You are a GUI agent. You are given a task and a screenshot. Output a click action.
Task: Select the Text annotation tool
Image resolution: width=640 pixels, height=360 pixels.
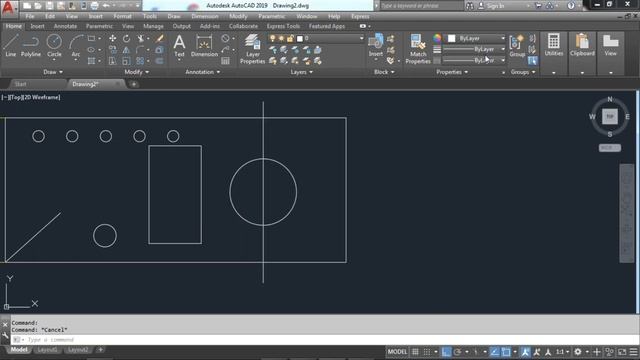[x=179, y=46]
